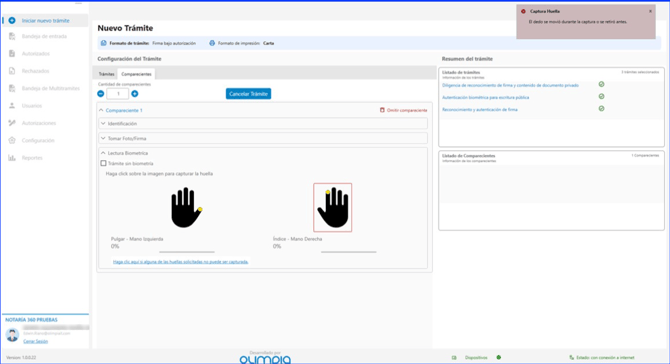Click the Iniciar nuevo trámite plus icon
Image resolution: width=670 pixels, height=364 pixels.
12,21
